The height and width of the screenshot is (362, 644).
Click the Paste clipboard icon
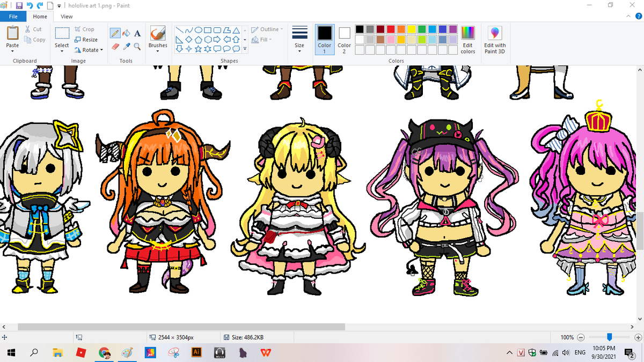tap(12, 33)
